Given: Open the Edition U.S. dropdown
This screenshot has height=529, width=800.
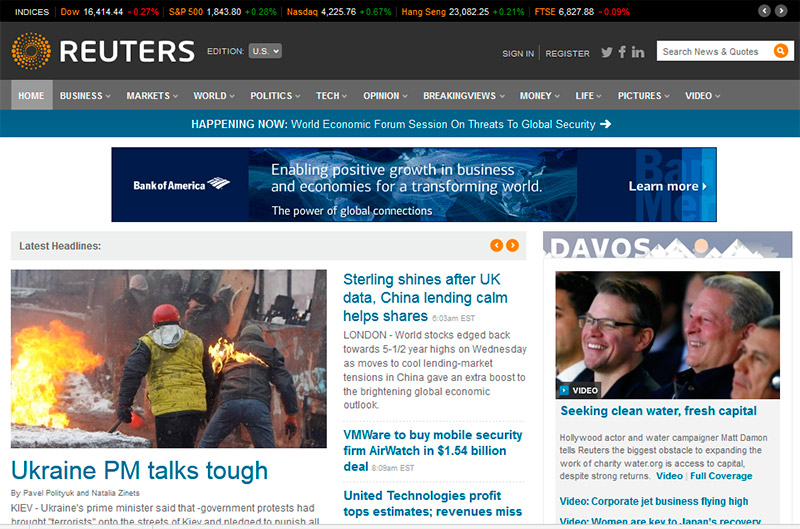Looking at the screenshot, I should coord(265,51).
